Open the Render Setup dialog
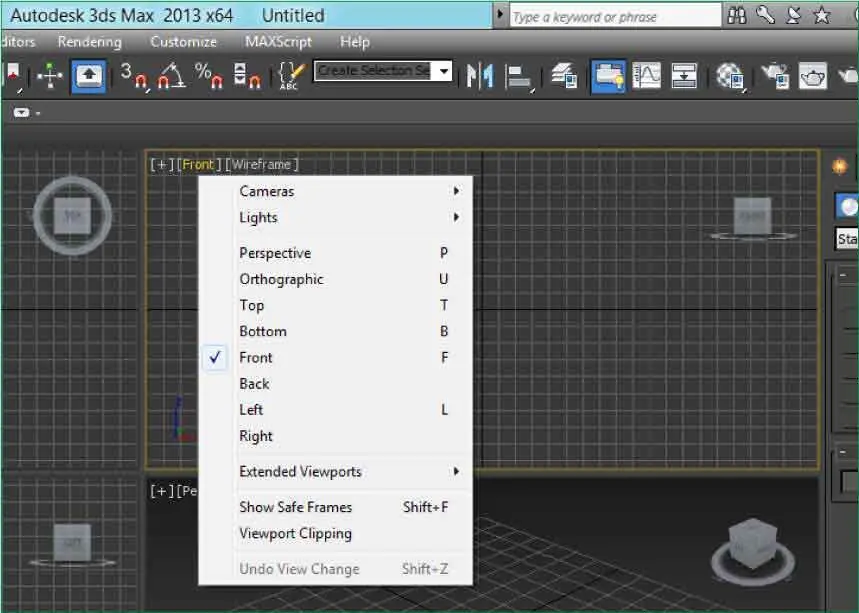 tap(775, 76)
